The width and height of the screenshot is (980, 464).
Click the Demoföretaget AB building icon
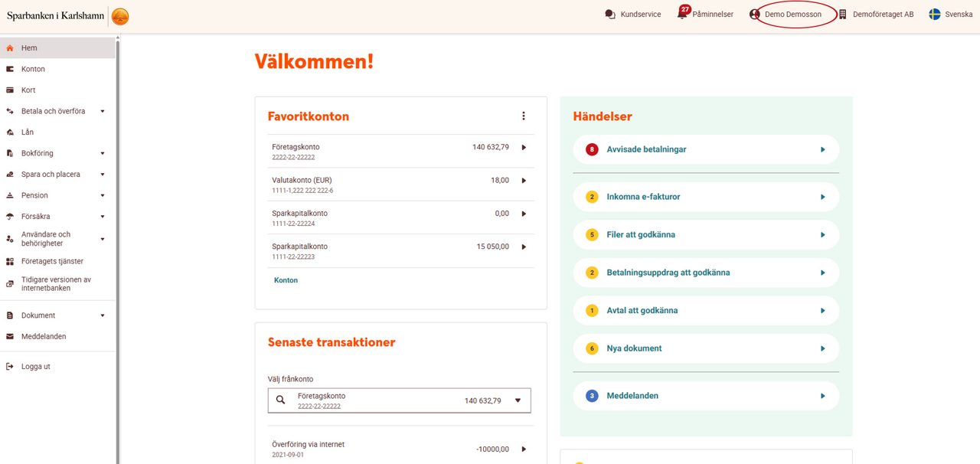(x=843, y=15)
